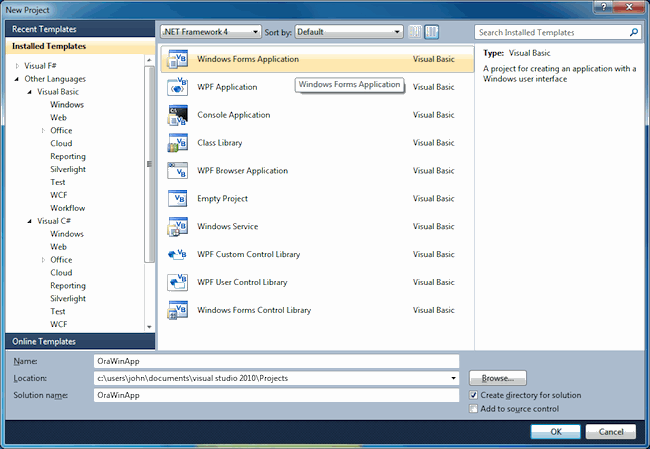
Task: Toggle Create directory for solution checkbox
Action: (x=473, y=395)
